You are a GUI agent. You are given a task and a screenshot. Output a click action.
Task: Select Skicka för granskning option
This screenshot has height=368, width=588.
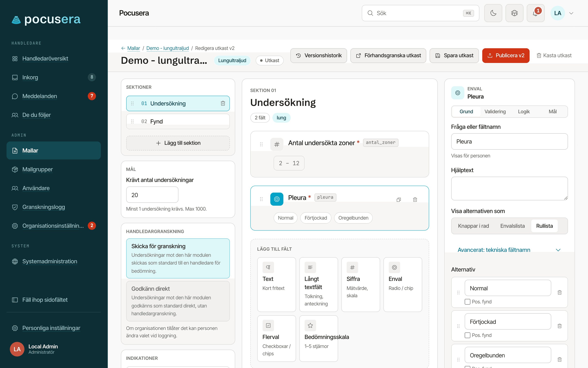point(178,258)
